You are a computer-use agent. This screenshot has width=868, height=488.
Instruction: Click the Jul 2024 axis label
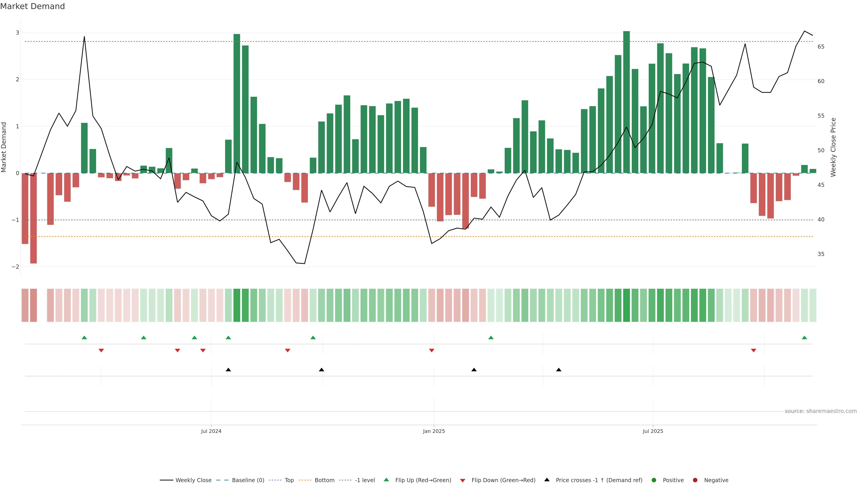(211, 432)
